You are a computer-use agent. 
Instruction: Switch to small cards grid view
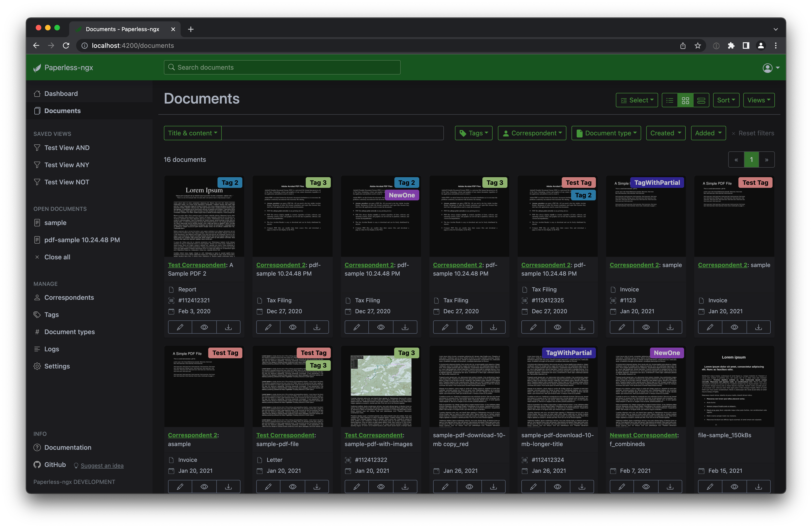(685, 100)
